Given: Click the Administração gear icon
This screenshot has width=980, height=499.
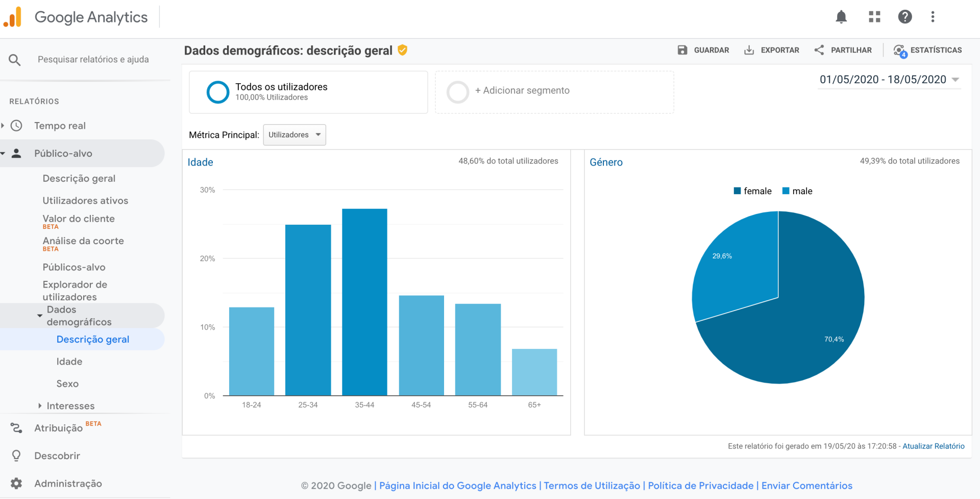Looking at the screenshot, I should pyautogui.click(x=16, y=483).
